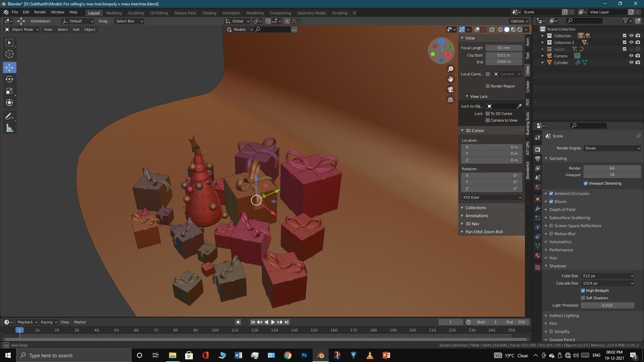Select the Scale tool

point(9,91)
